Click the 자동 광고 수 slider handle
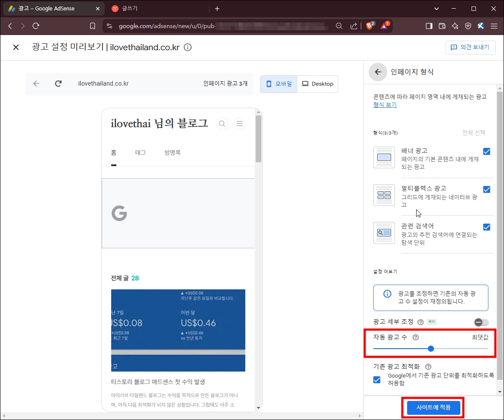The image size is (504, 420). tap(430, 348)
